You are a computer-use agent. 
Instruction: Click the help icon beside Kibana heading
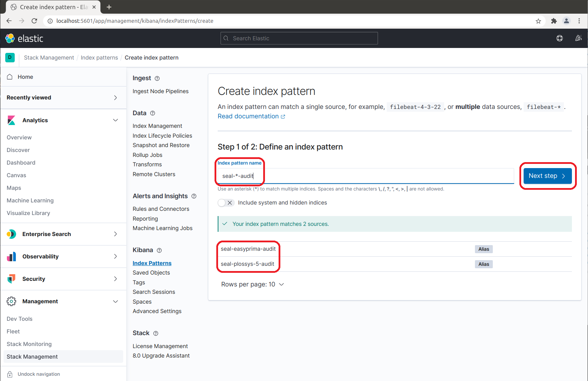tap(159, 250)
